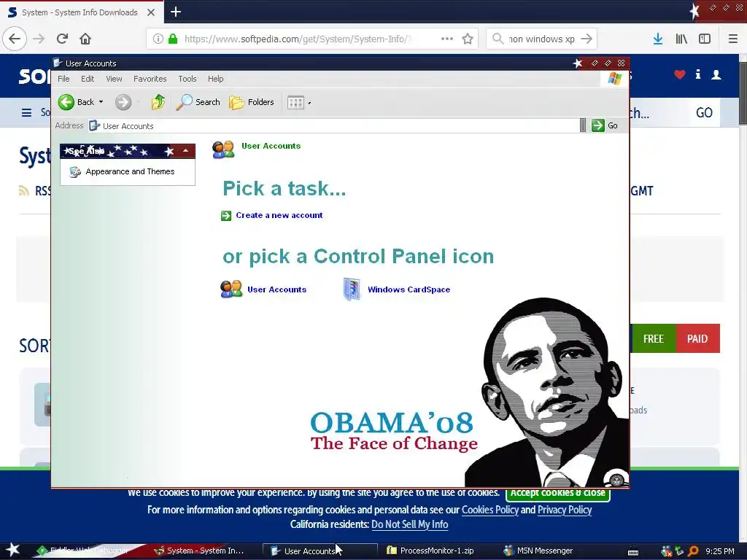Open the Back history dropdown arrow

[x=101, y=102]
